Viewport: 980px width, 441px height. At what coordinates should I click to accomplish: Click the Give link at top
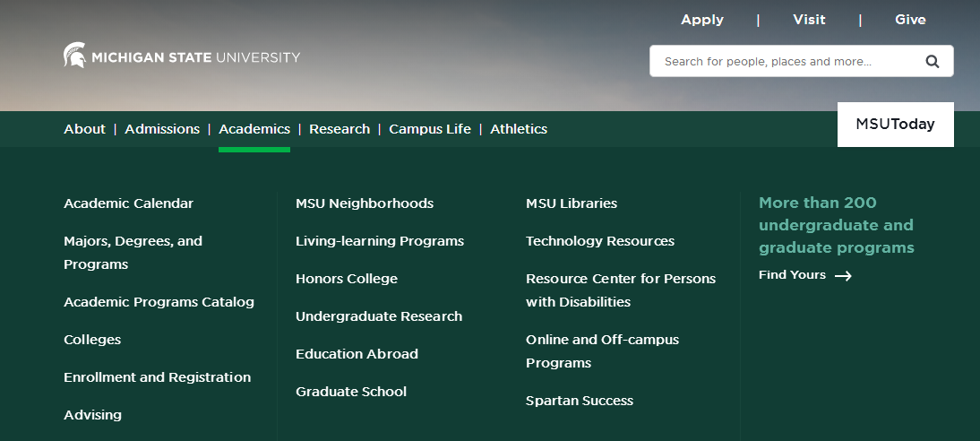[910, 20]
